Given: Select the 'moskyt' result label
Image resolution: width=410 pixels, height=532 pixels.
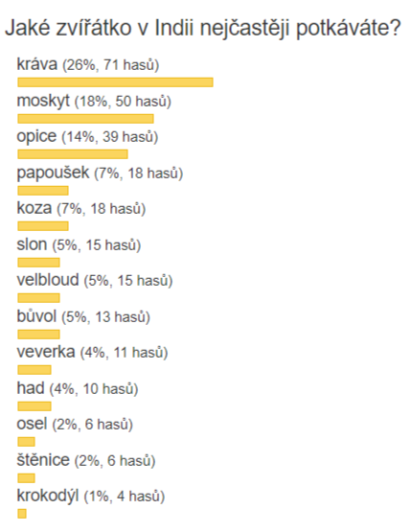Looking at the screenshot, I should point(94,101).
